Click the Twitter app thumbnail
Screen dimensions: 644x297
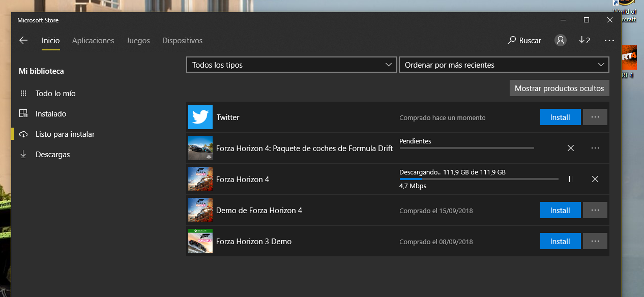point(200,117)
